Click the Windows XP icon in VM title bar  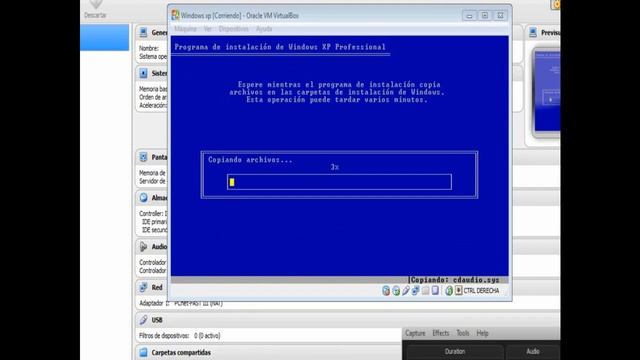[x=176, y=16]
